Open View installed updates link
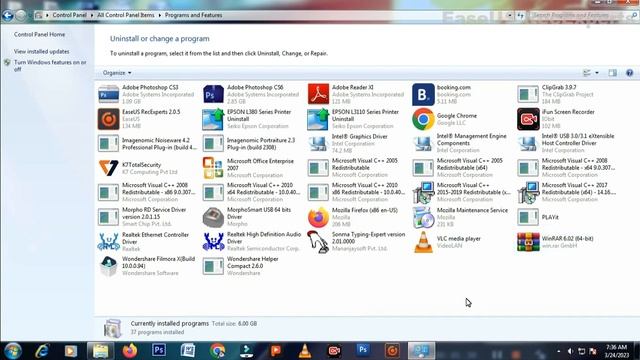This screenshot has width=640, height=360. (x=42, y=51)
